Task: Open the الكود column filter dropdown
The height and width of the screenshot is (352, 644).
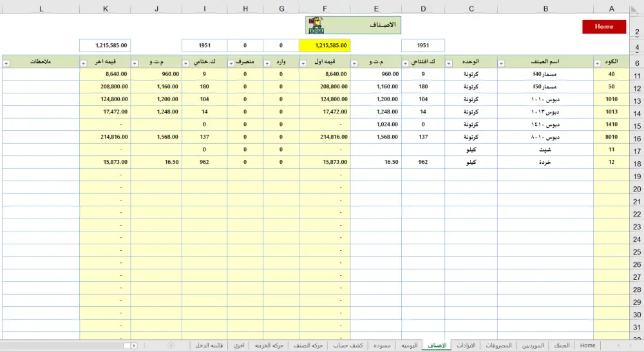Action: (x=597, y=63)
